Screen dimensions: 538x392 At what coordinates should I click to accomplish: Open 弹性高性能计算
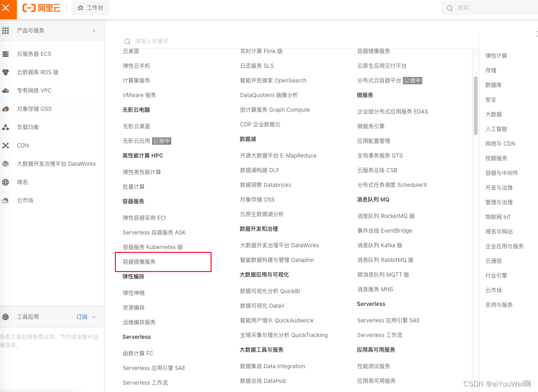(x=142, y=172)
